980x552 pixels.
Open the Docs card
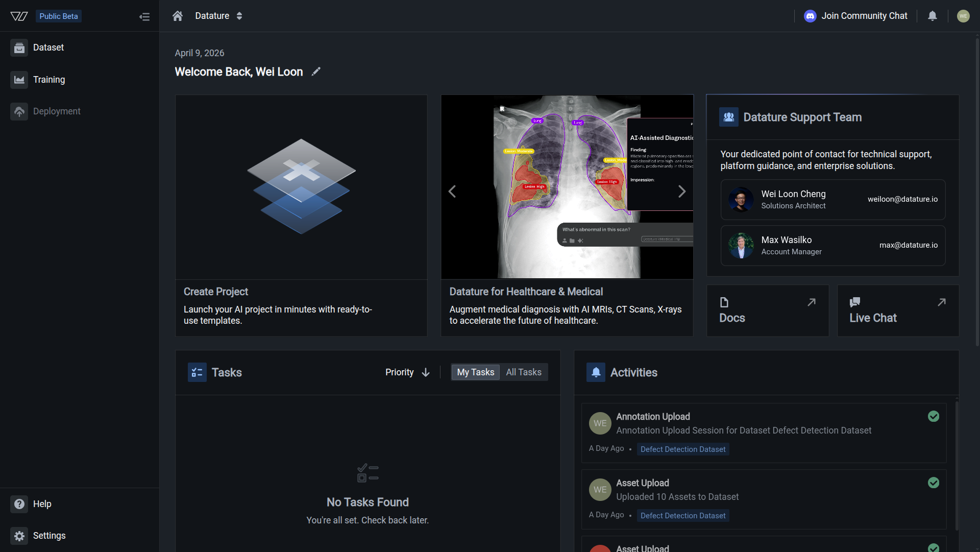pyautogui.click(x=768, y=310)
